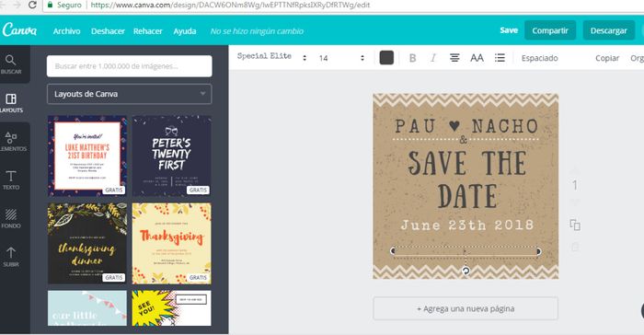644x335 pixels.
Task: Open the Ayuda menu
Action: tap(184, 30)
